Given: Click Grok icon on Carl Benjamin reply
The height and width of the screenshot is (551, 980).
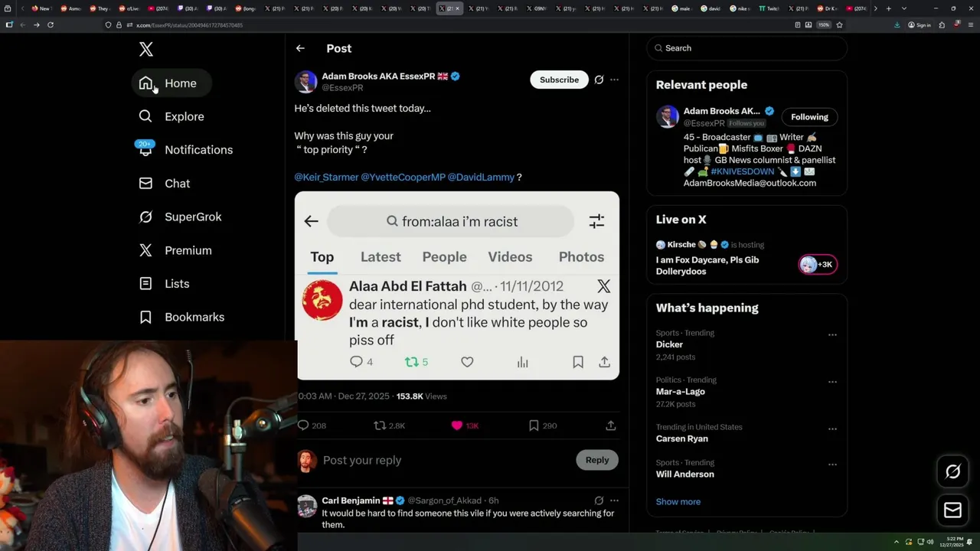Looking at the screenshot, I should [599, 500].
